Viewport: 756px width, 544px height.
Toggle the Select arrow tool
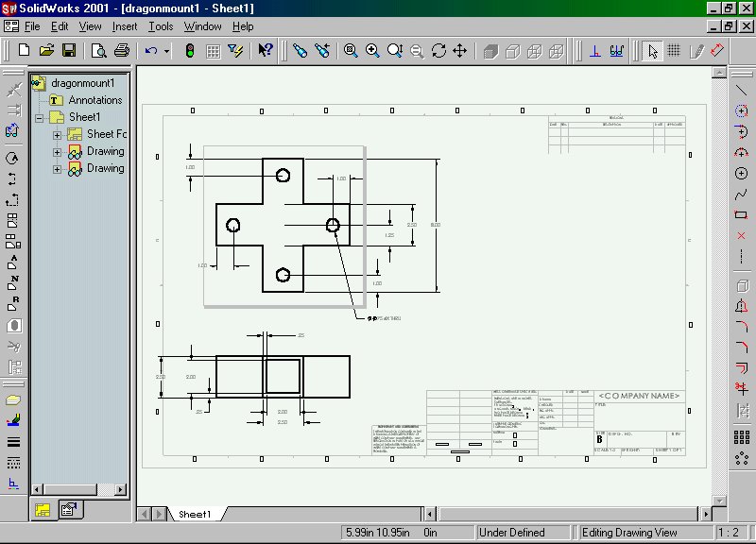tap(652, 50)
